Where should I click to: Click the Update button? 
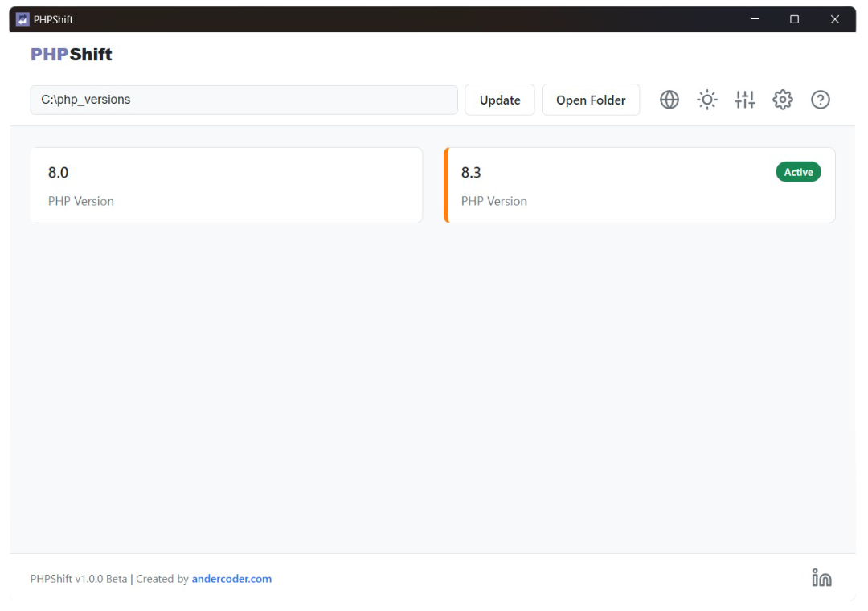point(500,100)
